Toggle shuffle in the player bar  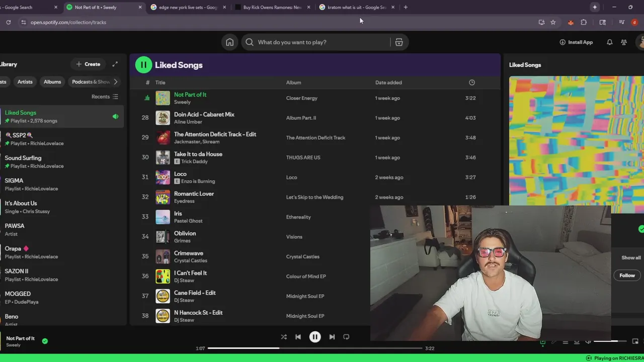tap(284, 337)
